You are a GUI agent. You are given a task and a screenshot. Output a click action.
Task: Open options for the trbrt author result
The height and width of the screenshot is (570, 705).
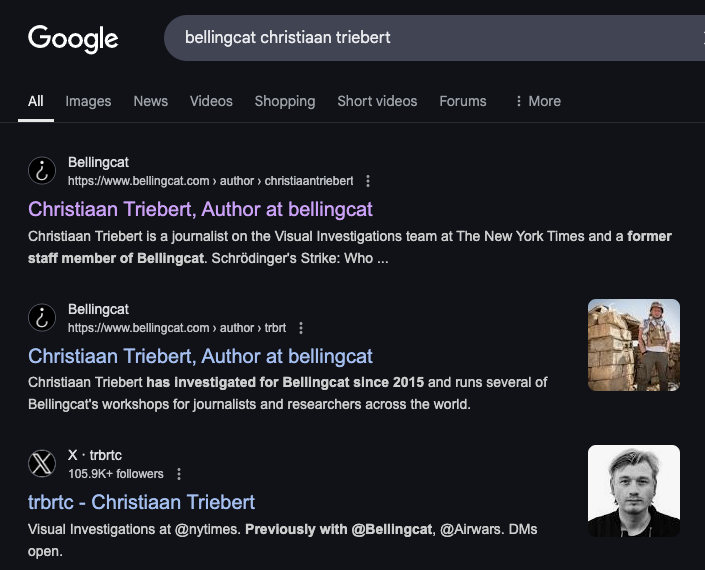click(301, 328)
